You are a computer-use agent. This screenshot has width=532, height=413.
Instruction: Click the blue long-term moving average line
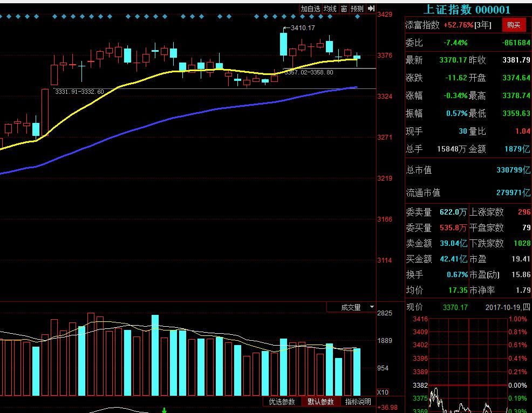pyautogui.click(x=162, y=120)
